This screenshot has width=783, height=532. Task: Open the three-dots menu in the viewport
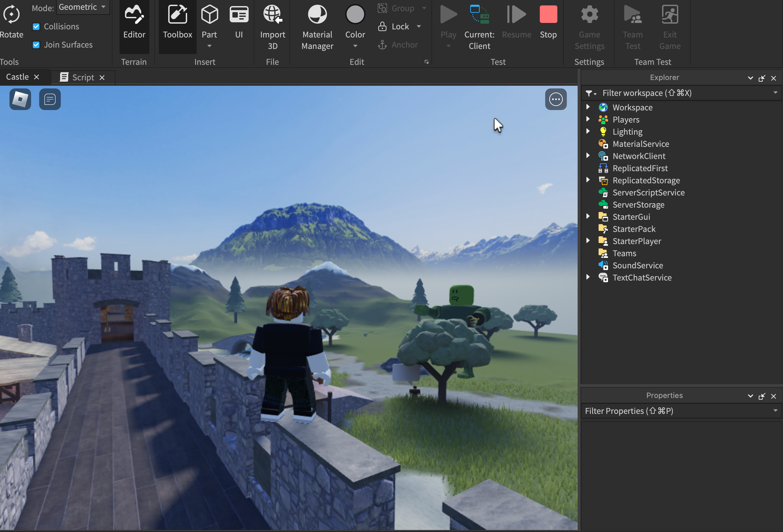[x=556, y=99]
